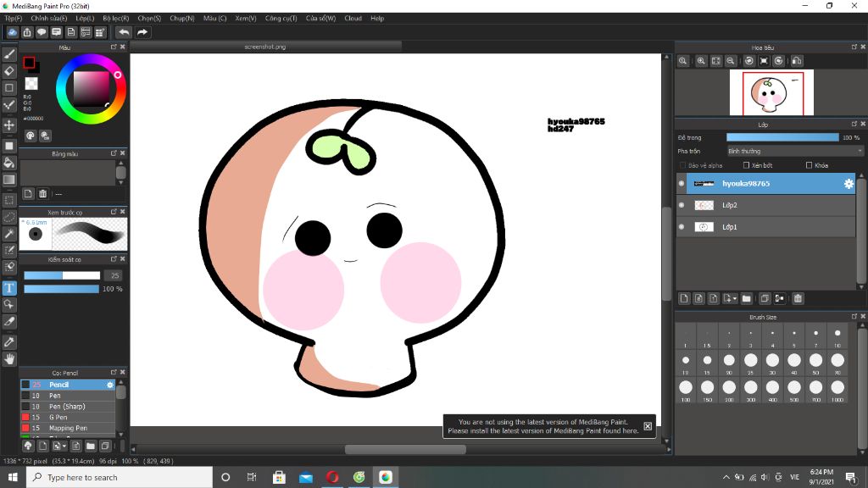Select the Brush tool in left toolbar

pyautogui.click(x=9, y=53)
